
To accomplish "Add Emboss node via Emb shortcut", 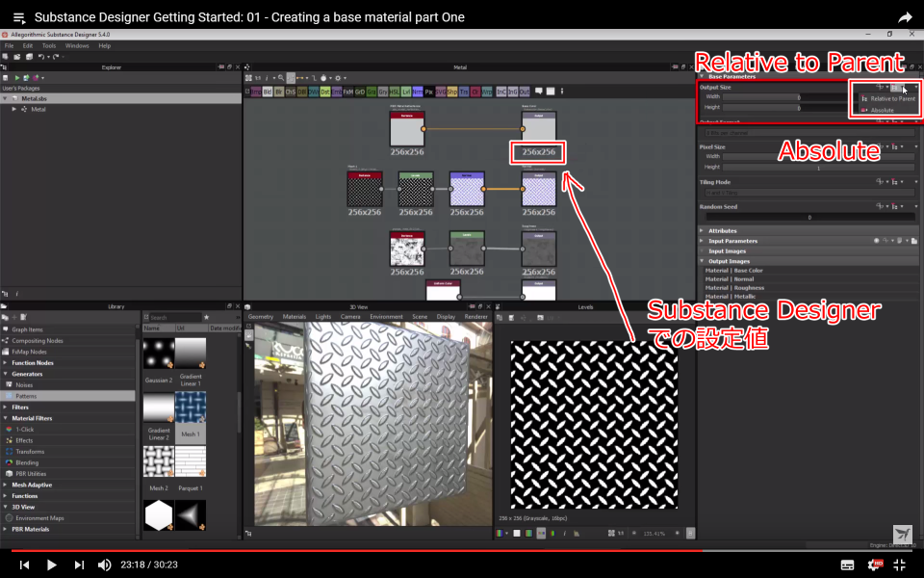I will pos(337,92).
